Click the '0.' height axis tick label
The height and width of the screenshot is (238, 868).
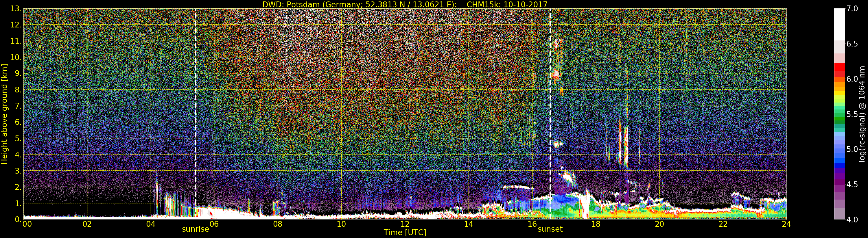pyautogui.click(x=18, y=219)
